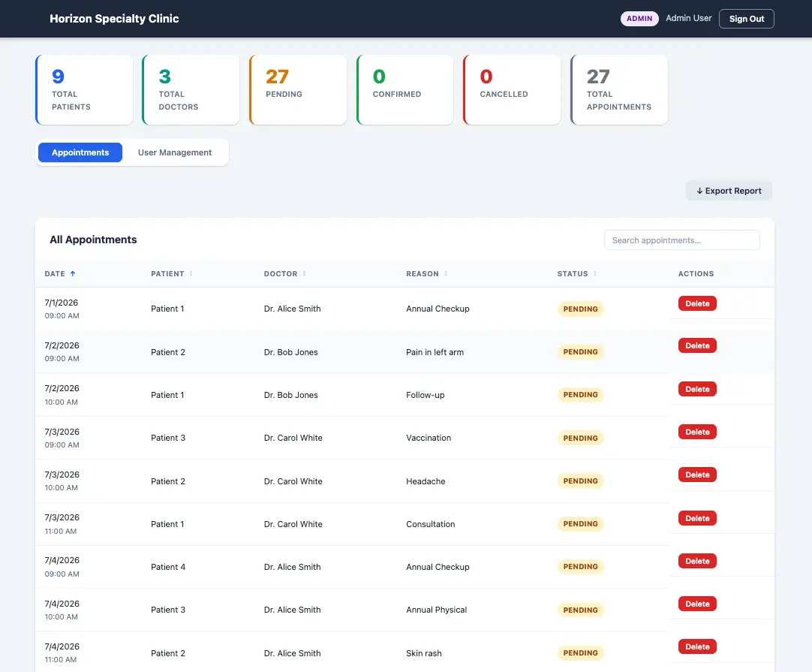Delete the Consultation appointment
Screen dimensions: 812x672
tap(697, 518)
